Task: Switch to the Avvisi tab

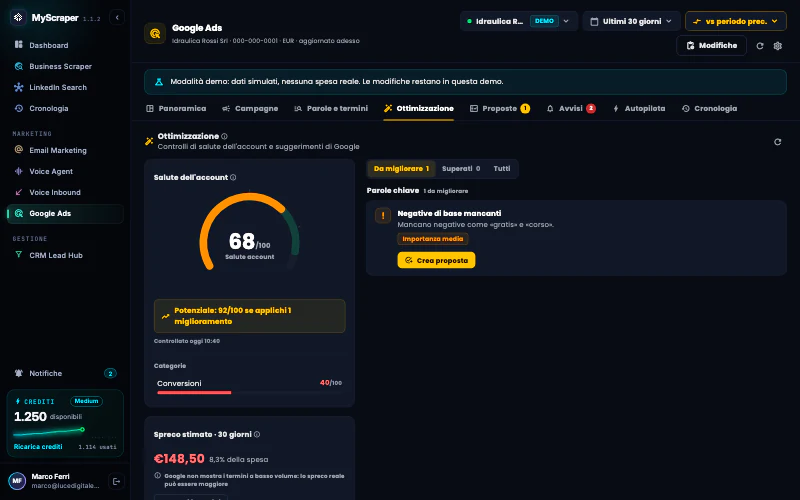Action: coord(570,108)
